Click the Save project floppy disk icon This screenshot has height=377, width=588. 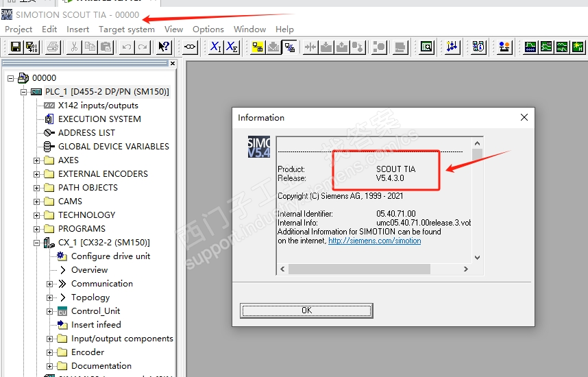tap(16, 47)
